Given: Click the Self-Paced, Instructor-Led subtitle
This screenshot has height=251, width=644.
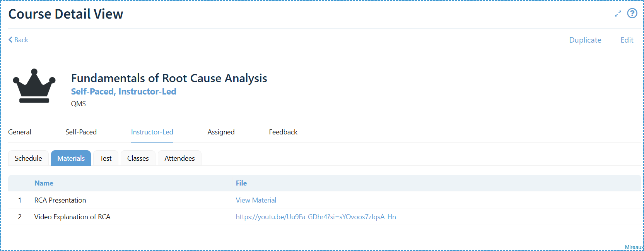Looking at the screenshot, I should (x=124, y=91).
